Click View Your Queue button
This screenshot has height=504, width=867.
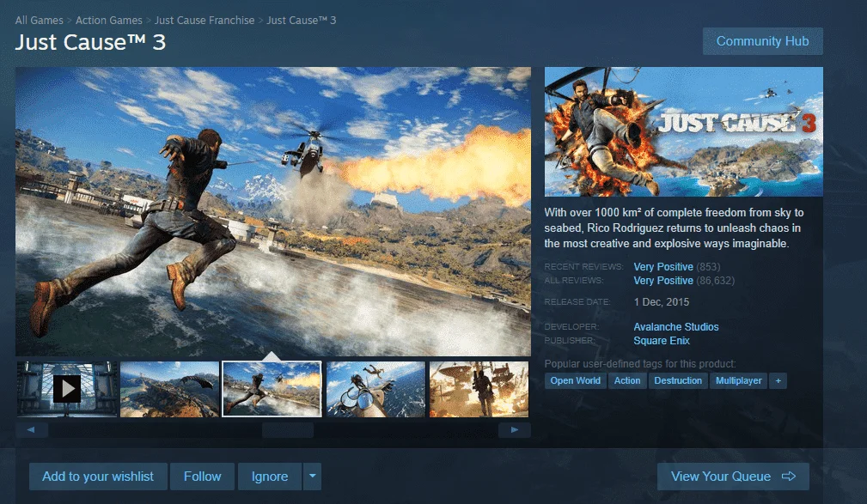[x=733, y=477]
